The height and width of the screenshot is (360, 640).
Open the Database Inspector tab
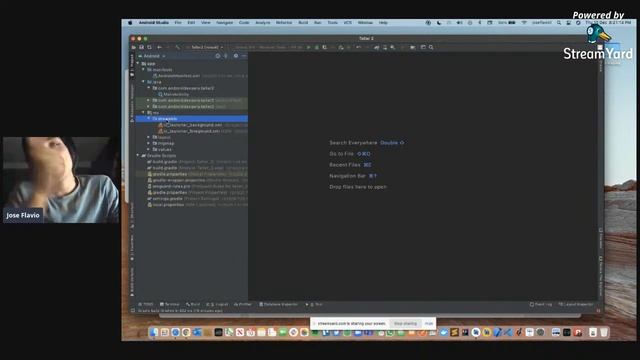tap(279, 304)
